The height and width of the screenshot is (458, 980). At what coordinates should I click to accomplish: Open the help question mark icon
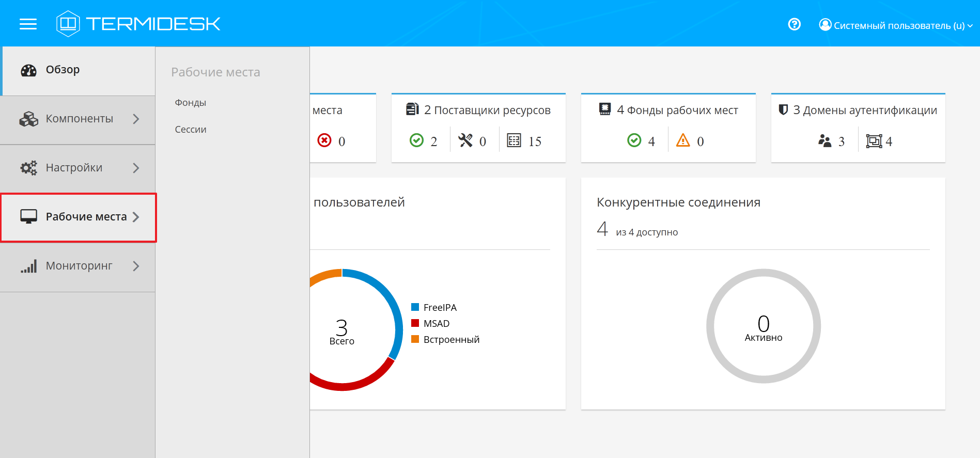[x=794, y=24]
